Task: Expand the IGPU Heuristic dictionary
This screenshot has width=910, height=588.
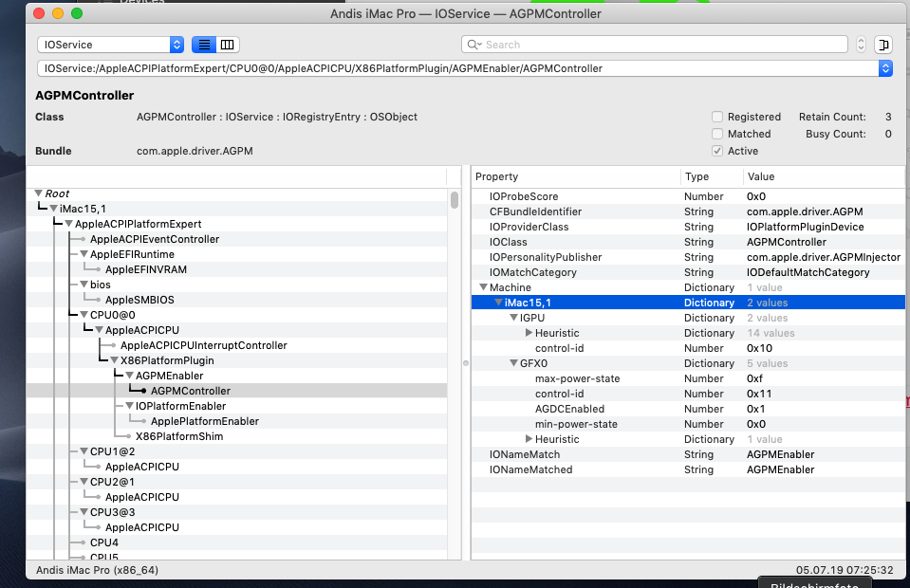Action: [x=529, y=333]
